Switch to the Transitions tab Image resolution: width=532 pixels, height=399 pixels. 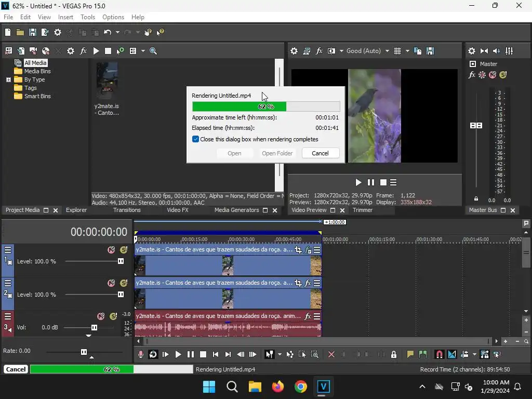click(x=127, y=210)
